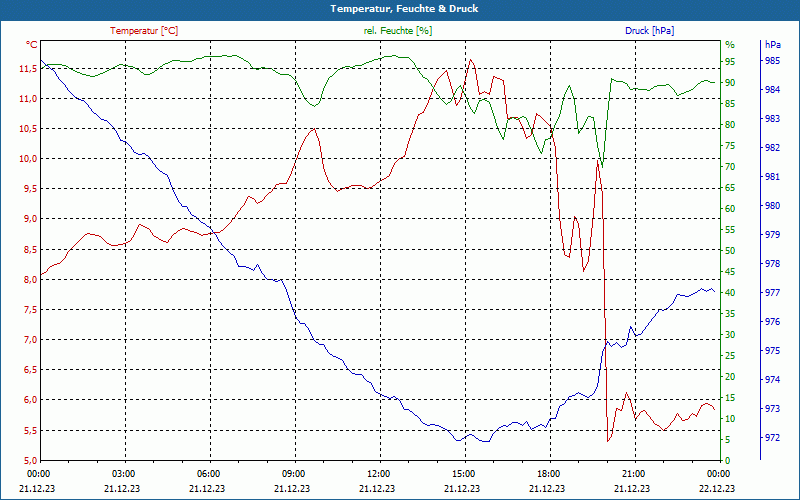Select the 7,5 temperature axis tick
Screen dimensions: 800x500
click(x=30, y=310)
